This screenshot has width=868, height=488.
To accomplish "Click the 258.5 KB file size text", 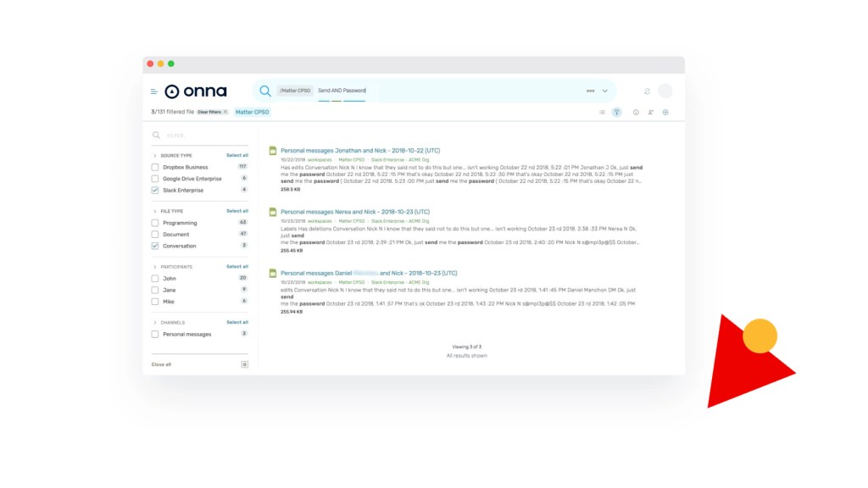I will click(x=290, y=189).
